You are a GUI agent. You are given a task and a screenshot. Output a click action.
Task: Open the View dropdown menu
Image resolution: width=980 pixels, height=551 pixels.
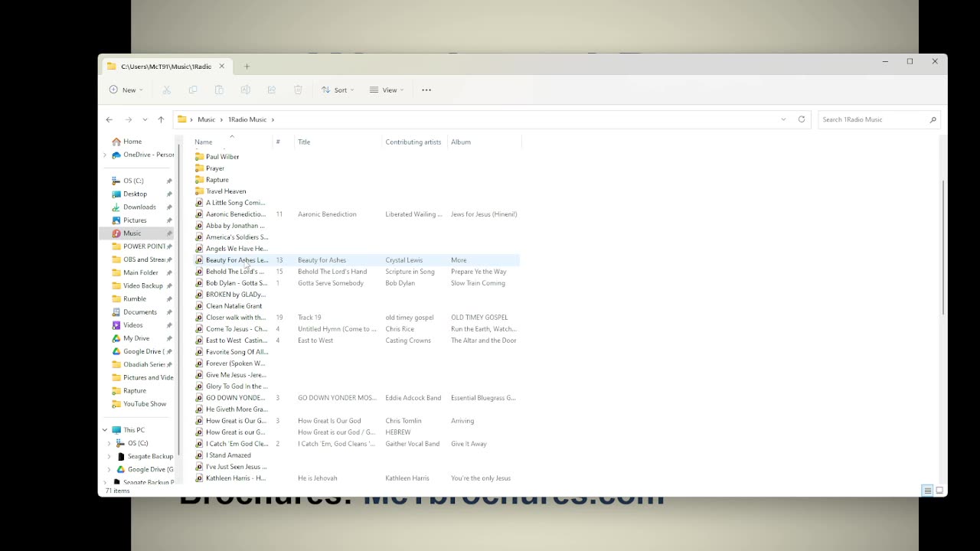(387, 90)
